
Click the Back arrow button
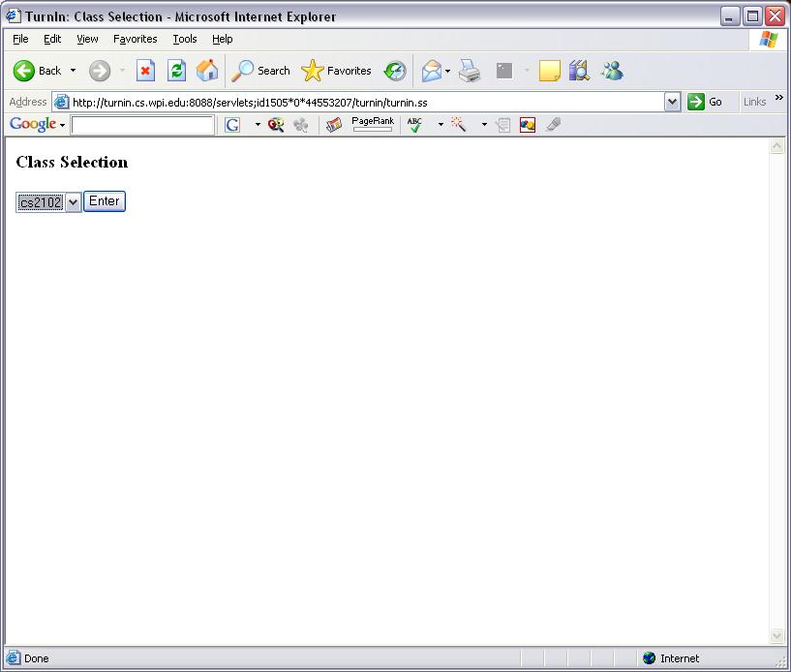(x=37, y=71)
